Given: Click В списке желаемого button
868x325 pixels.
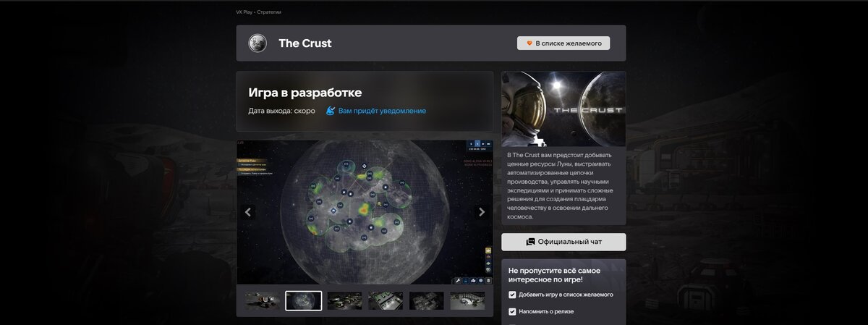Looking at the screenshot, I should click(563, 43).
